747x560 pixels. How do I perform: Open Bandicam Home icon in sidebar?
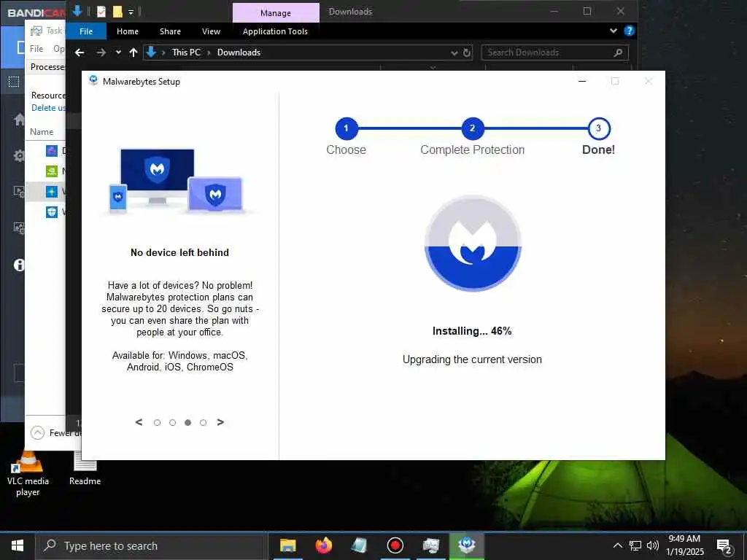[x=19, y=119]
